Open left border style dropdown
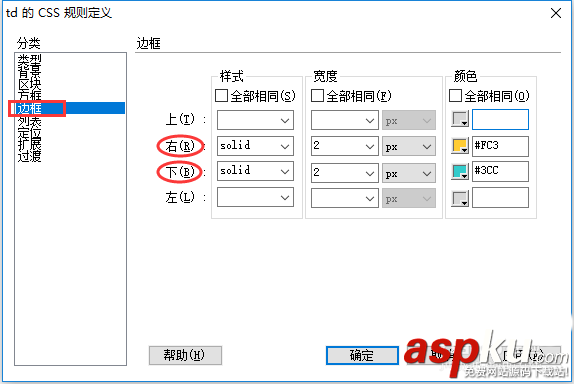The image size is (574, 384). (255, 197)
